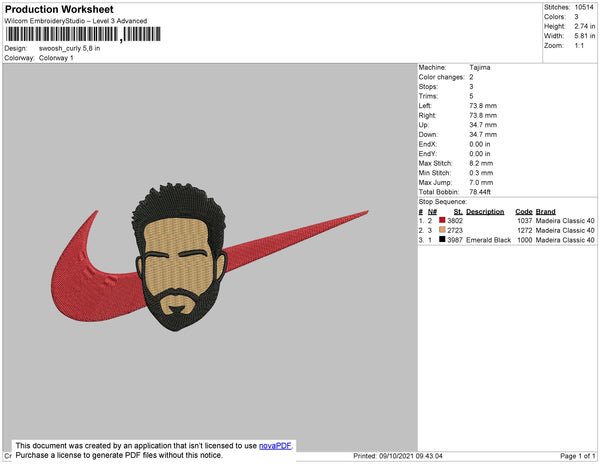
Task: Click the 'Description' column header
Action: point(485,212)
